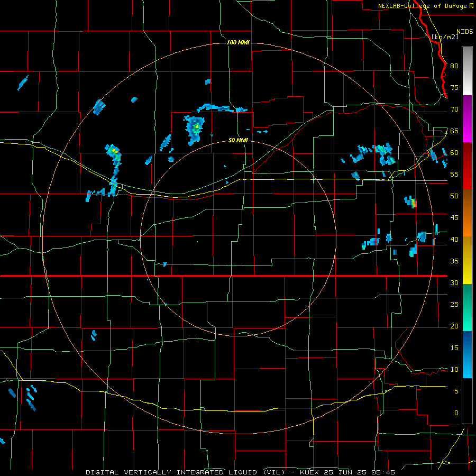476x476 pixels.
Task: Click the 25 value on the color scale
Action: click(454, 305)
